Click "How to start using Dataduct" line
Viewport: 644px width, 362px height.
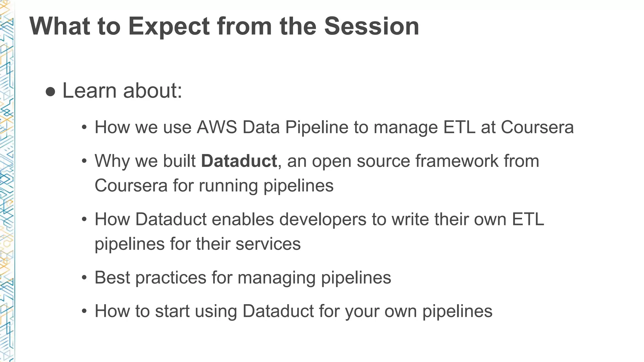(293, 311)
